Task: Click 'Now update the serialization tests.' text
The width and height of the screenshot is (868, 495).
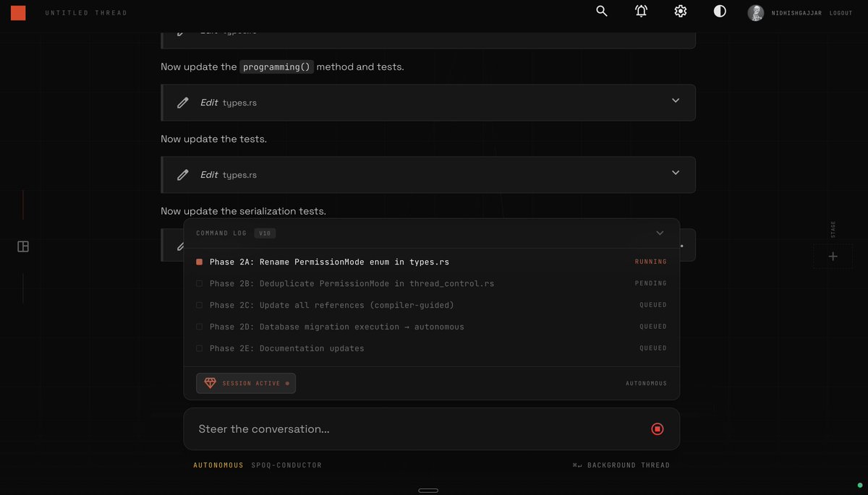Action: pos(243,211)
